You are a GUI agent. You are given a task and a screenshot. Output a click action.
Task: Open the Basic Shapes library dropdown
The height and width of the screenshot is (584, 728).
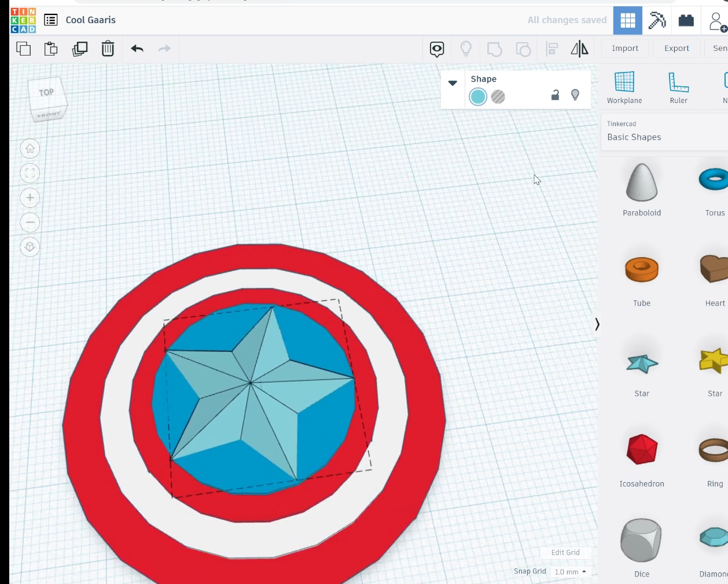coord(664,133)
